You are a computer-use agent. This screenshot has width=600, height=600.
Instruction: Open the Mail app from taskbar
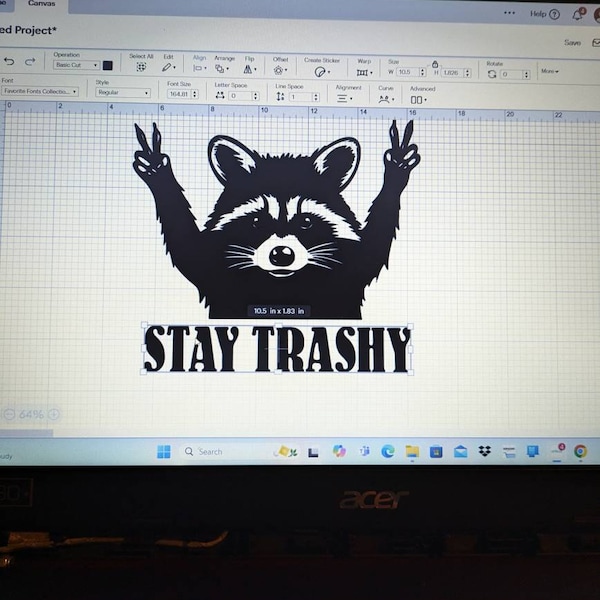460,452
